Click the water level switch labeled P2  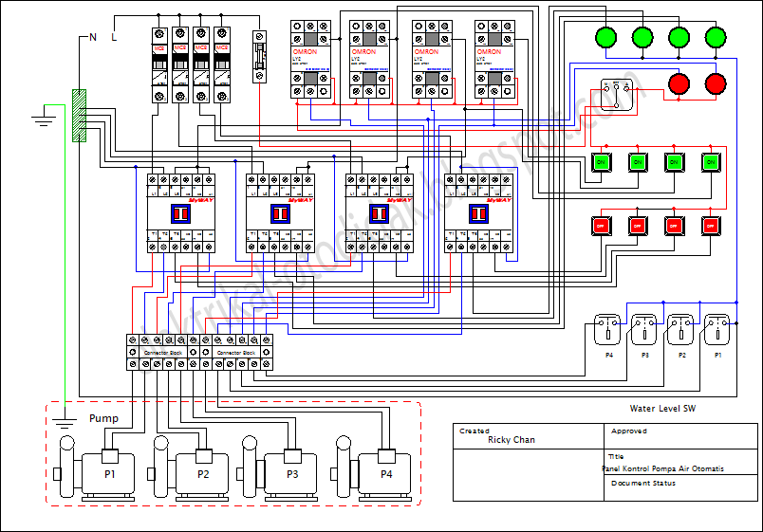click(x=680, y=329)
